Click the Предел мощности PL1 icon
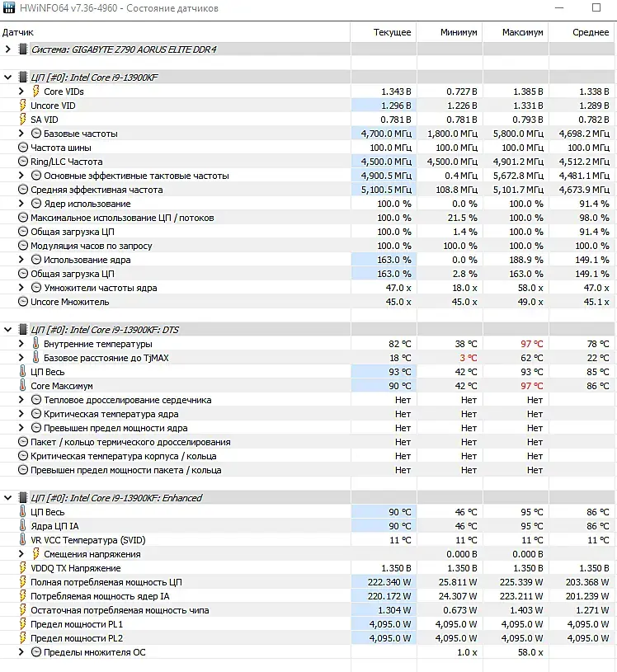 coord(23,623)
